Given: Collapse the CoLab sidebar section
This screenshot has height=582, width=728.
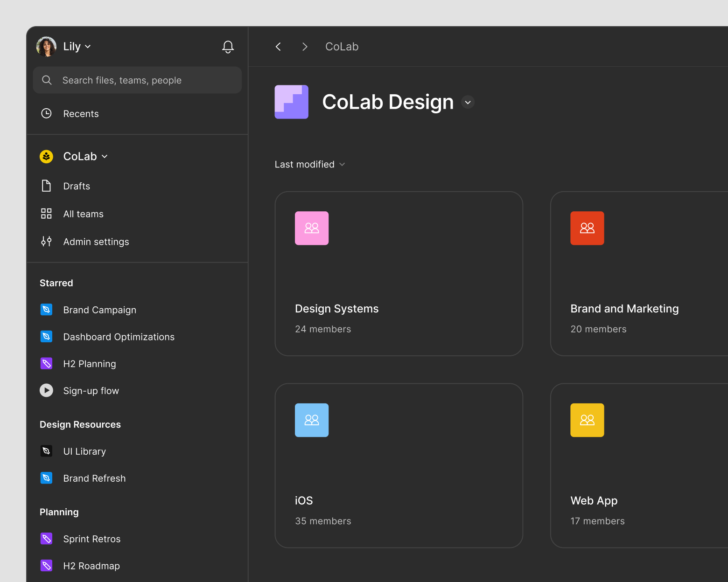Looking at the screenshot, I should [105, 156].
